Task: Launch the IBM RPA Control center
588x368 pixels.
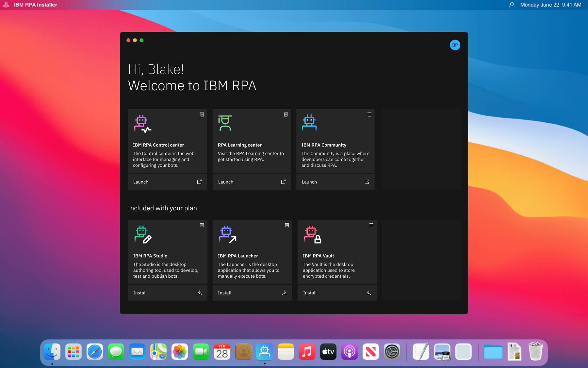Action: (x=167, y=182)
